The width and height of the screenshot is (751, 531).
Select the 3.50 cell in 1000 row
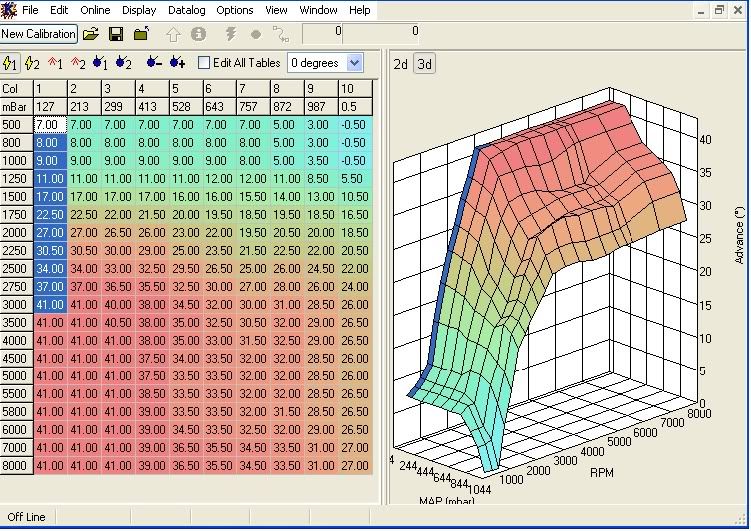click(321, 161)
